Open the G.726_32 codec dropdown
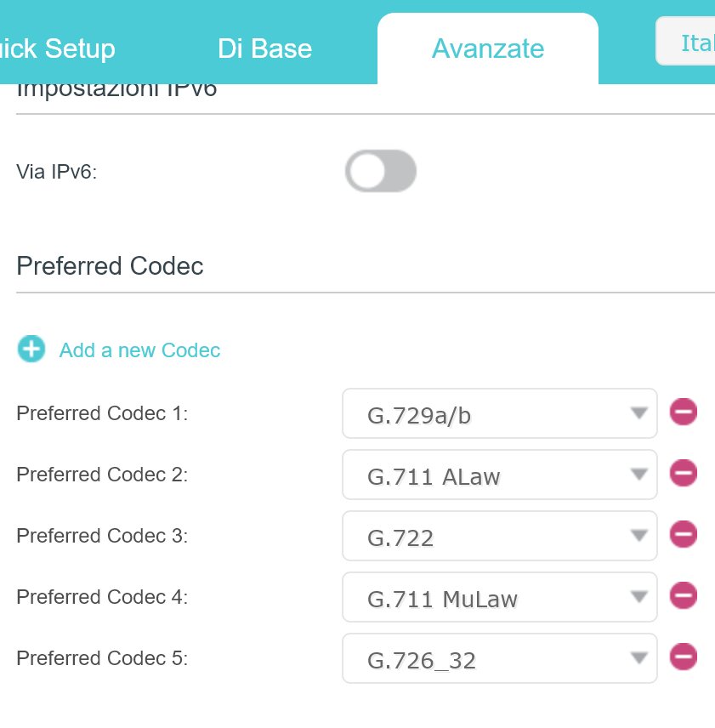This screenshot has height=728, width=715. pos(500,658)
